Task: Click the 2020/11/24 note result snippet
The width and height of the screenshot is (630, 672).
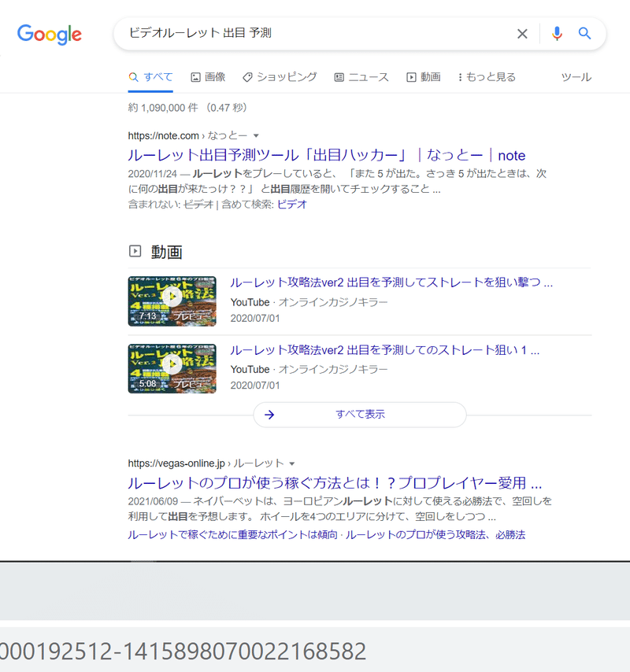Action: click(x=337, y=181)
